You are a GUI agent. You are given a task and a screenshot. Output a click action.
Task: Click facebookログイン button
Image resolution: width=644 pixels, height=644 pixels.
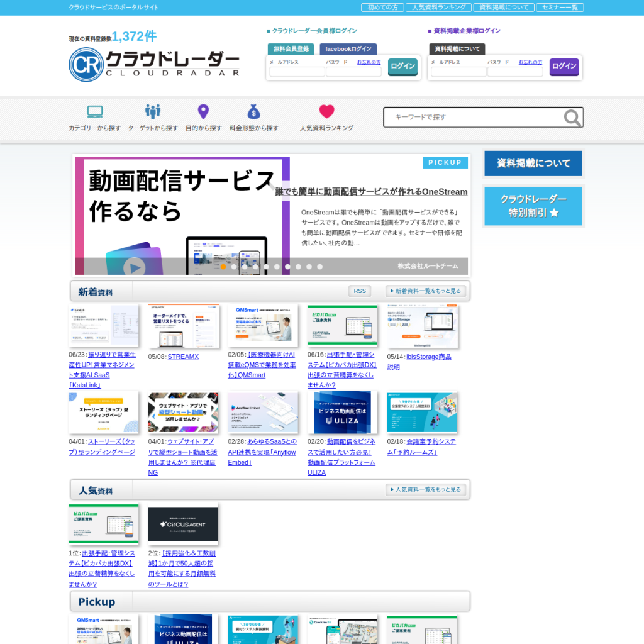click(x=348, y=49)
